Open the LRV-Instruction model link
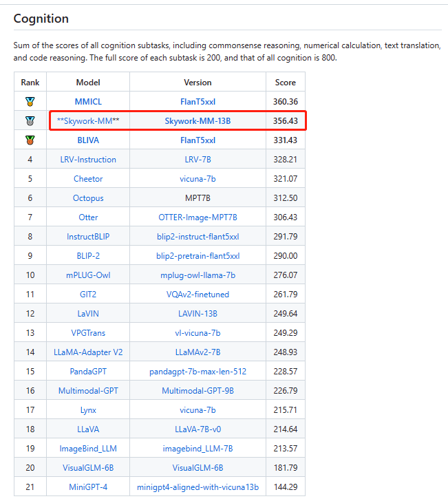 pyautogui.click(x=88, y=160)
